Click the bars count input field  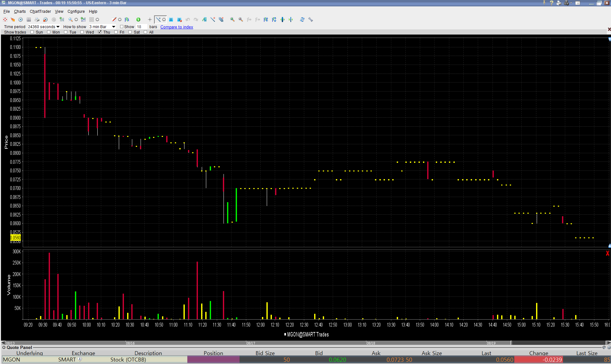141,27
